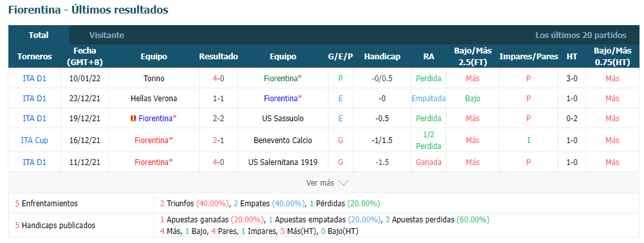
Task: Open the ITA Cup tournament link
Action: pos(35,141)
